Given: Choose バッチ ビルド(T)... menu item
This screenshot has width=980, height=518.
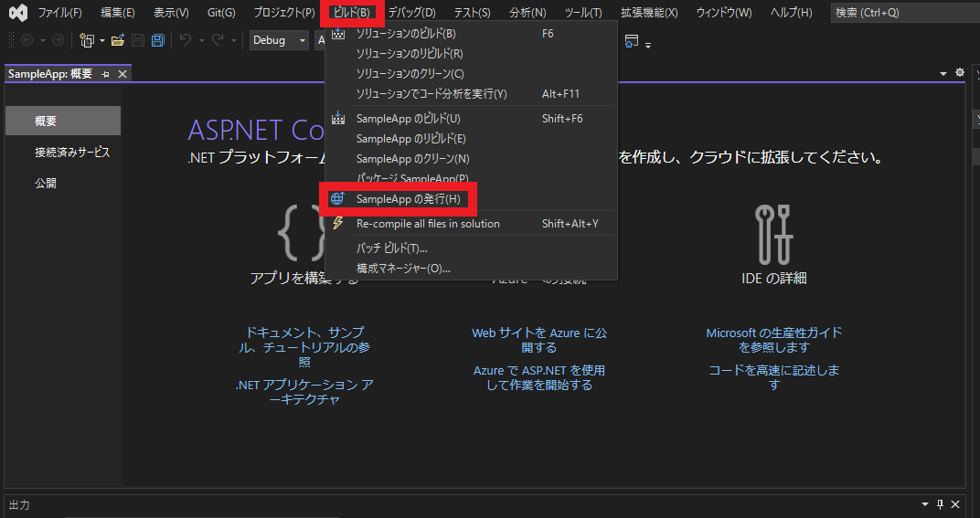Looking at the screenshot, I should pyautogui.click(x=471, y=248).
